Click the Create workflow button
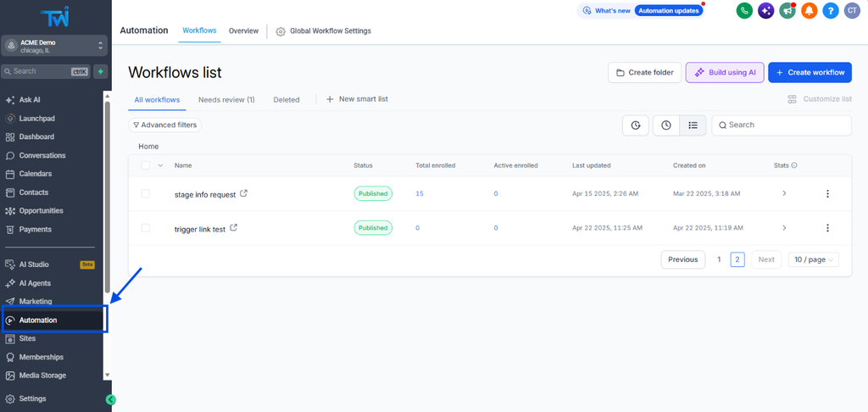 point(810,73)
